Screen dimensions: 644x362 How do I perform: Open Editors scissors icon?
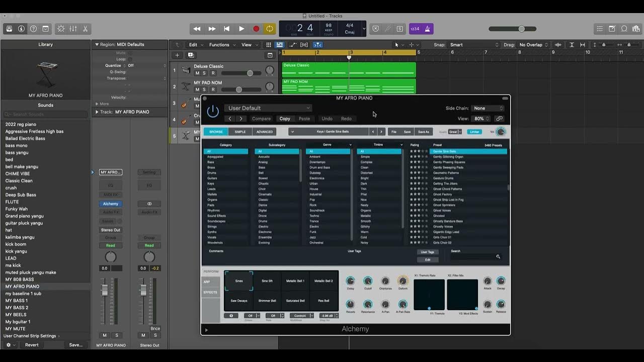(85, 29)
